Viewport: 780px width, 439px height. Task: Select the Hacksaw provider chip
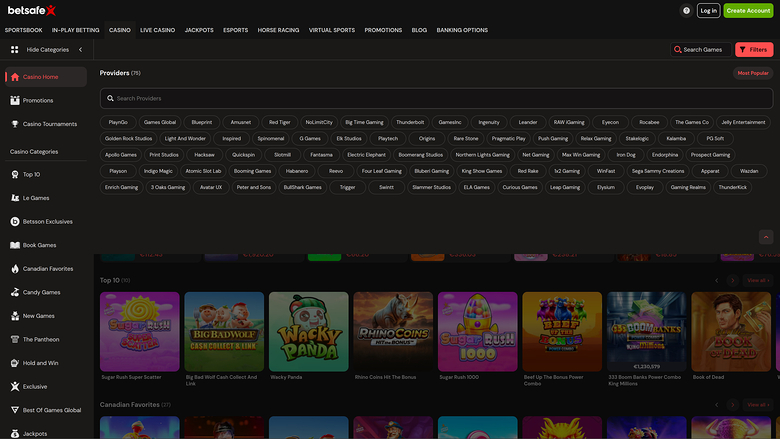tap(204, 155)
